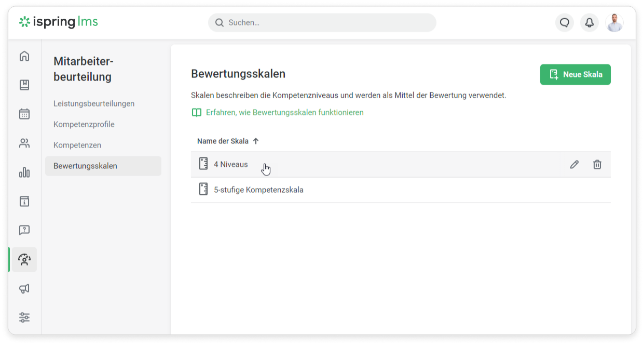This screenshot has width=644, height=345.
Task: Open the calendar icon in sidebar
Action: point(24,114)
